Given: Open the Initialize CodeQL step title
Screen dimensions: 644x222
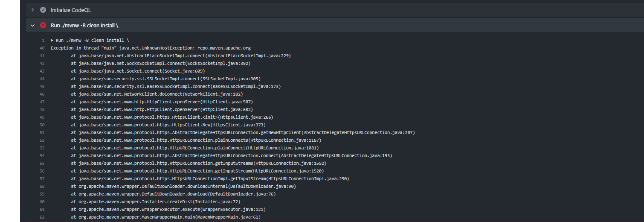Looking at the screenshot, I should click(71, 10).
